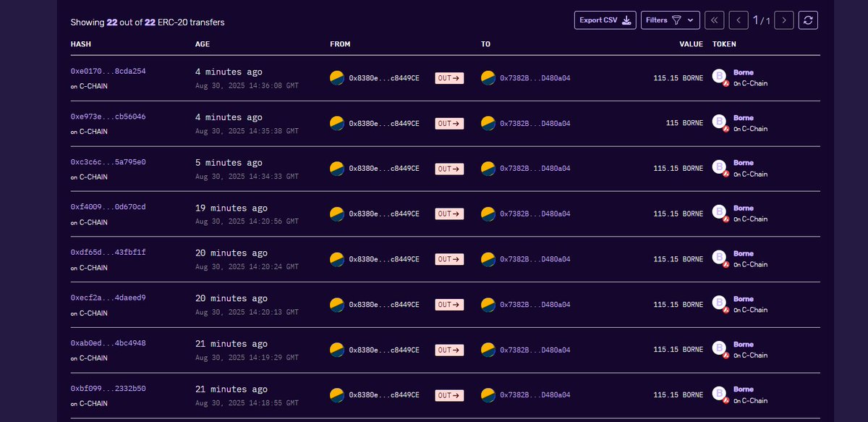Click the Borne token icon in the bottom row

tap(718, 394)
